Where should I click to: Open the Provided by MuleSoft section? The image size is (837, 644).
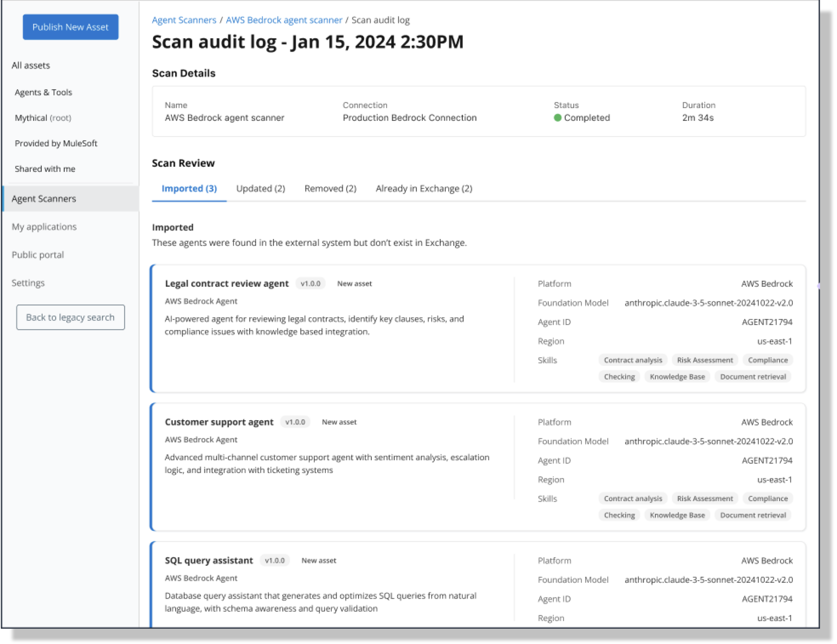click(56, 143)
